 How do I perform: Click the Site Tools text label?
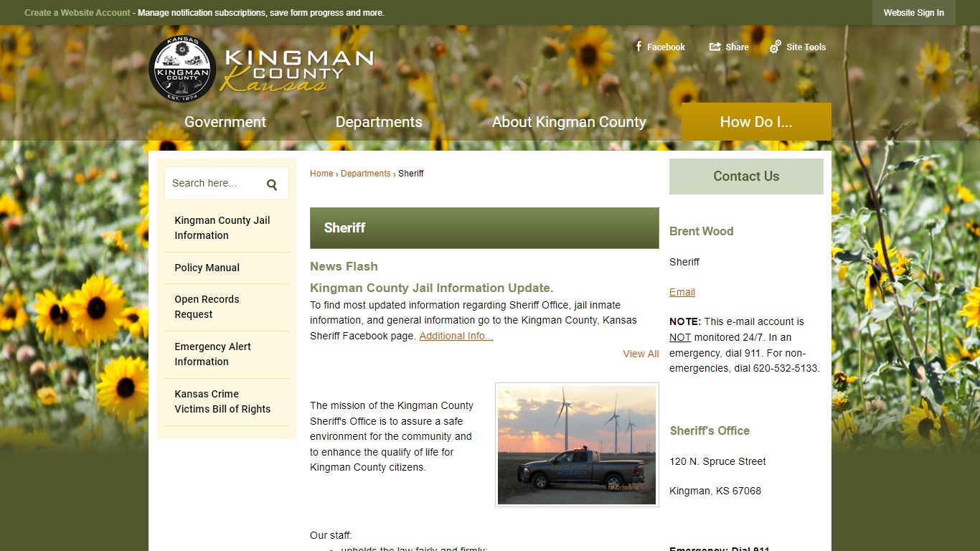806,47
